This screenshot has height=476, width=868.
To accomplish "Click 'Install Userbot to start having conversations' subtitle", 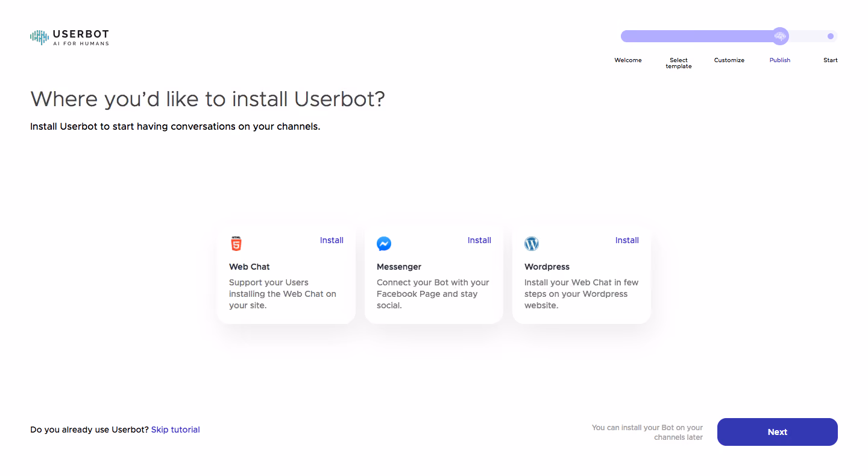I will 175,127.
